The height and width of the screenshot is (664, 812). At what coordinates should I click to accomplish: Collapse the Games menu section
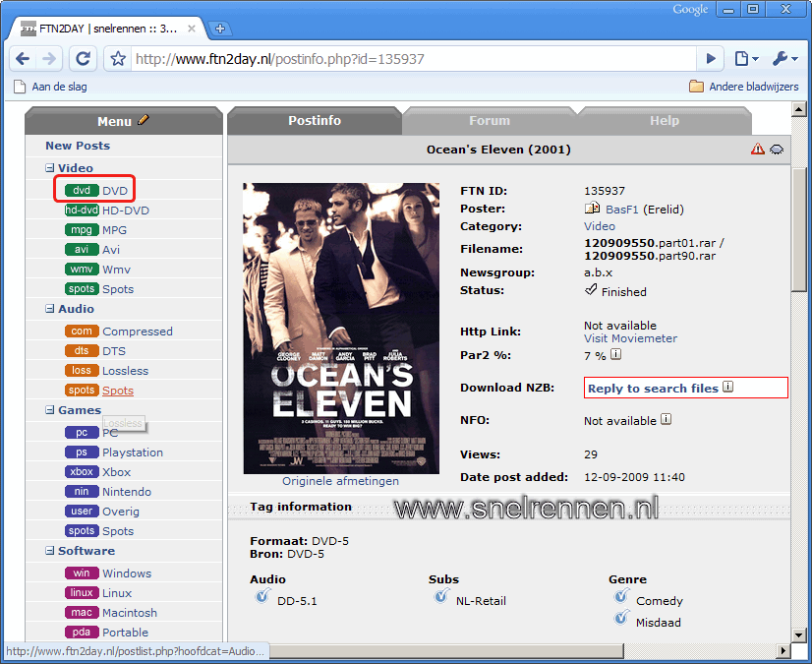click(x=50, y=410)
